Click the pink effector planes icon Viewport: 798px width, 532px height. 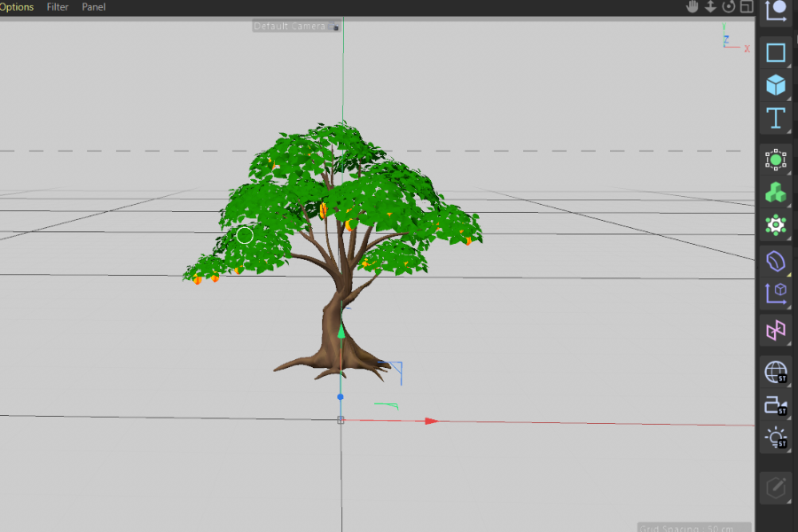pos(776,331)
